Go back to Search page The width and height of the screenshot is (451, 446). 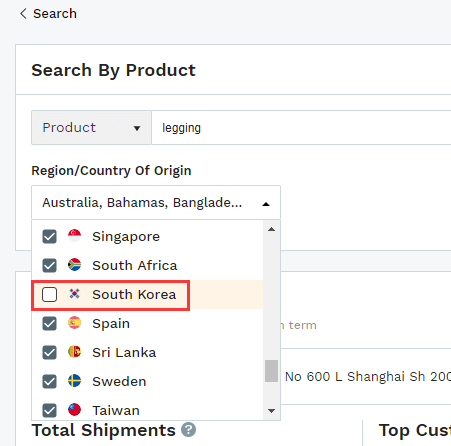(48, 14)
